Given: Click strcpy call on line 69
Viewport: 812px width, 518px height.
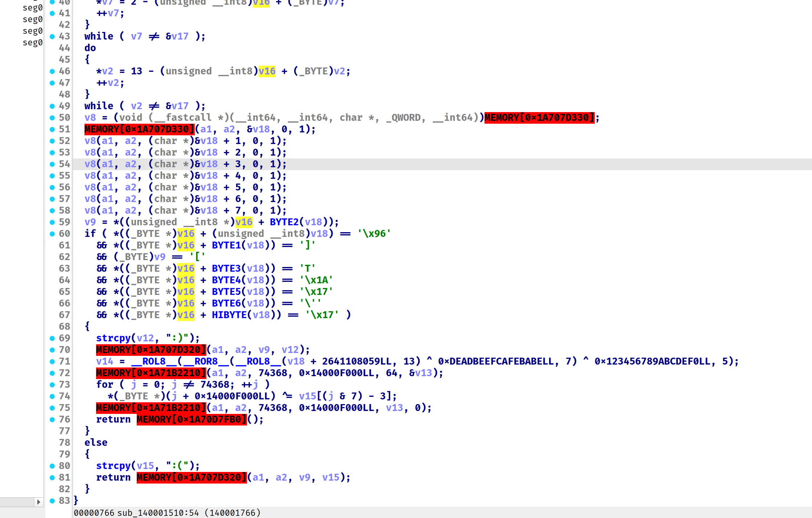Looking at the screenshot, I should click(x=113, y=338).
